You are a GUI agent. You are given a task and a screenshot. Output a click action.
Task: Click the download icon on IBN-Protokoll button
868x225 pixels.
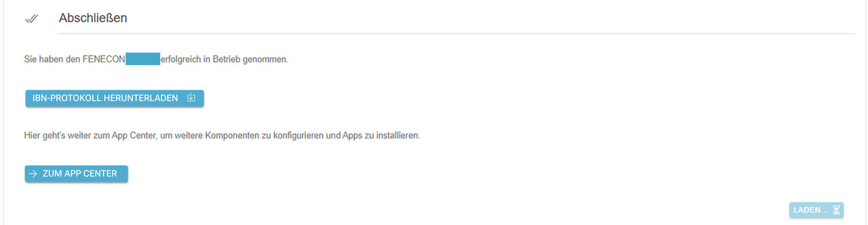click(x=191, y=98)
